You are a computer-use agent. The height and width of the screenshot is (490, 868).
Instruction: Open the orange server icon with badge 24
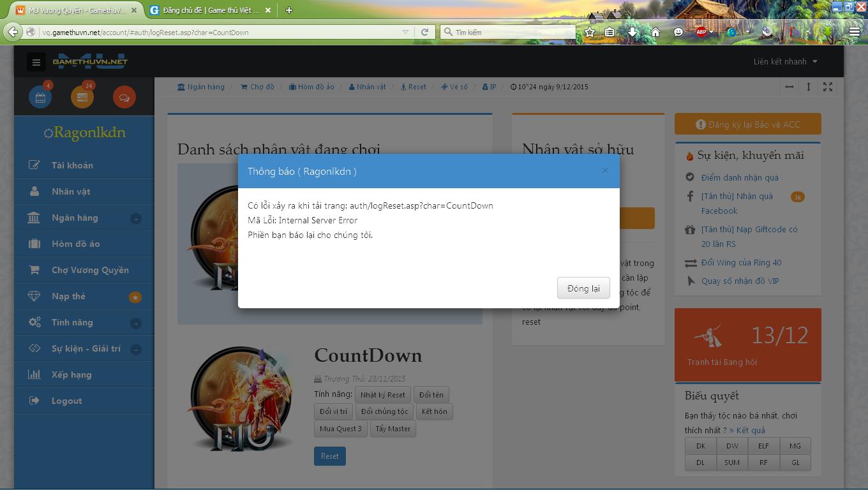click(x=82, y=97)
